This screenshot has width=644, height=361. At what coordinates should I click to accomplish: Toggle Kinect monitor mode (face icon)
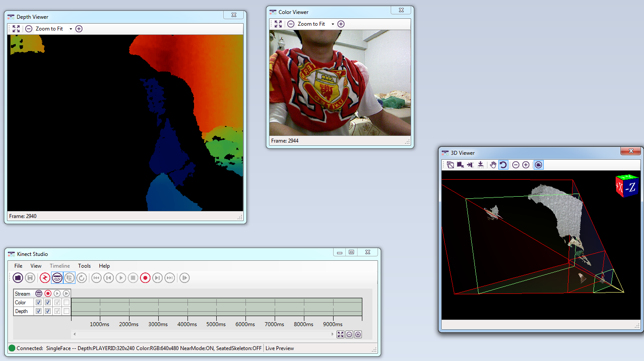tap(57, 278)
